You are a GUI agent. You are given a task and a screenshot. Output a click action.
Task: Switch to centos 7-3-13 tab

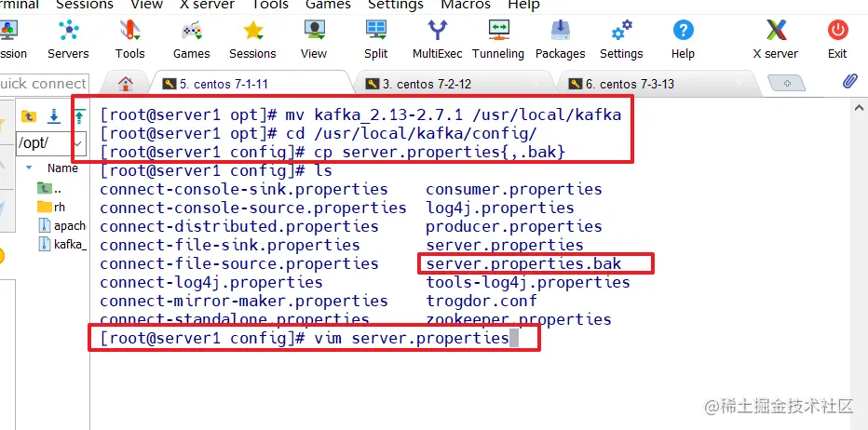(630, 84)
